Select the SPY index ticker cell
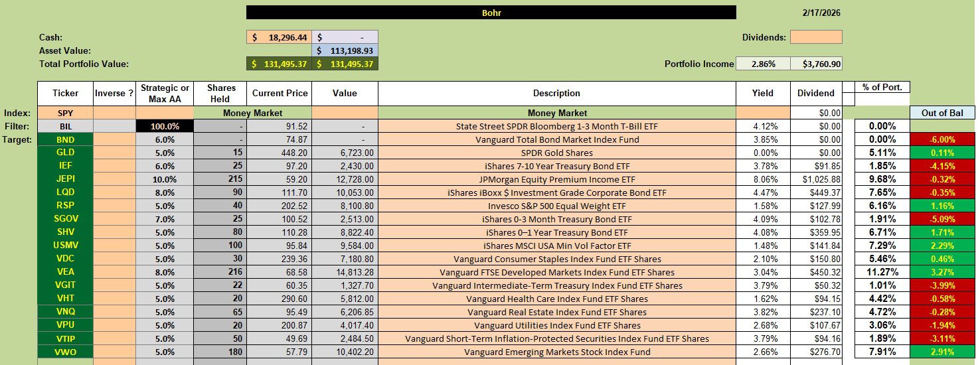The width and height of the screenshot is (980, 365). coord(65,113)
